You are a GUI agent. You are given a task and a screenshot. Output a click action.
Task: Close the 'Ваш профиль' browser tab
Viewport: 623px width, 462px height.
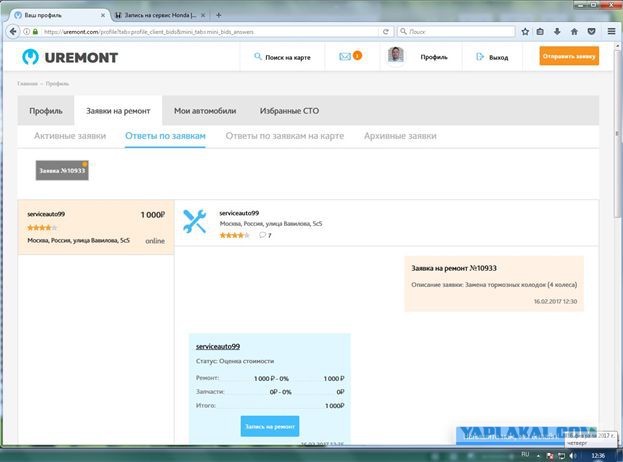103,15
